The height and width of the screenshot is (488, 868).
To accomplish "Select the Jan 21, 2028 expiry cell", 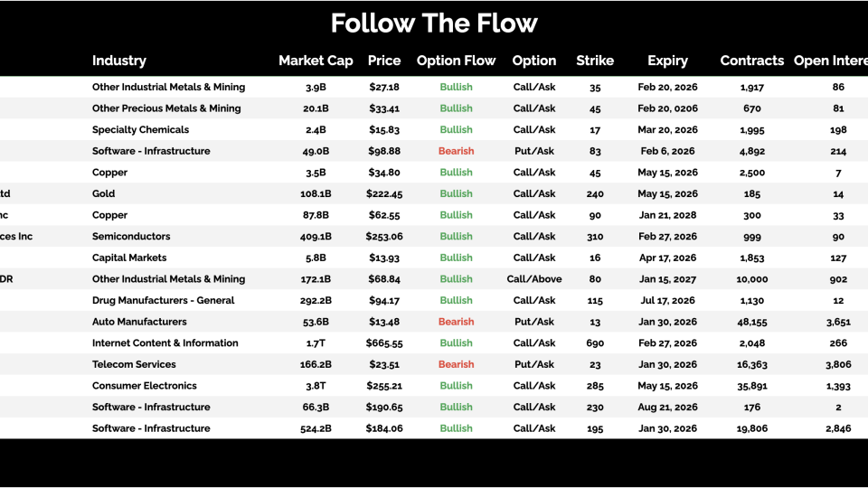I will click(667, 215).
